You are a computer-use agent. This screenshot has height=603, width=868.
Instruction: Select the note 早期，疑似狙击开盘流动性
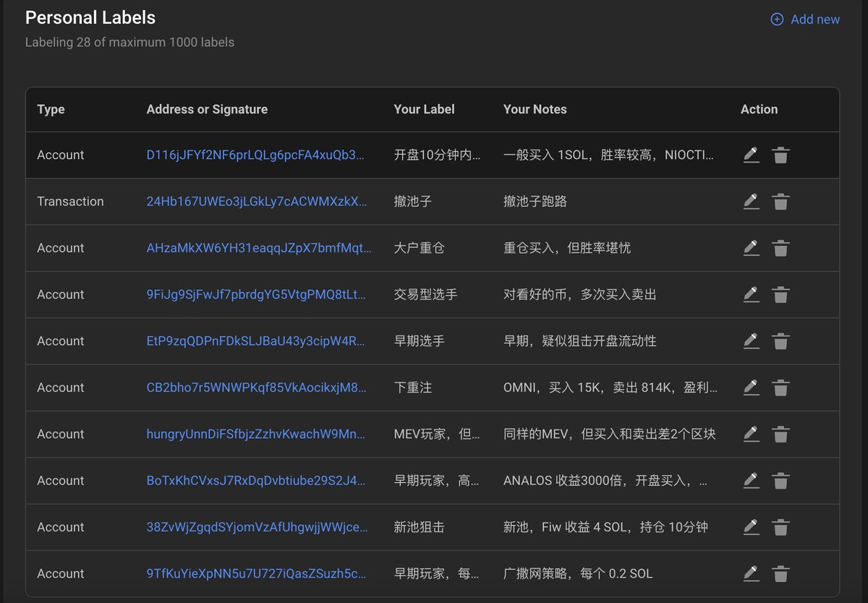pos(580,341)
